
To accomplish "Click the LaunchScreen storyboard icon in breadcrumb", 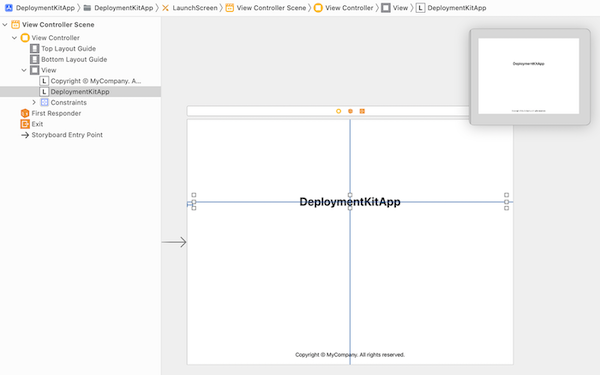I will click(165, 8).
